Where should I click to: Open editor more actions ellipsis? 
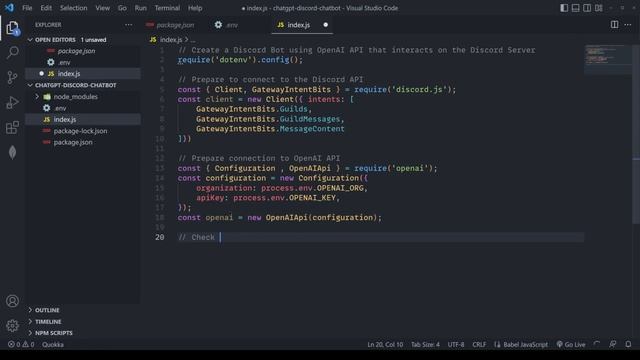(x=628, y=24)
